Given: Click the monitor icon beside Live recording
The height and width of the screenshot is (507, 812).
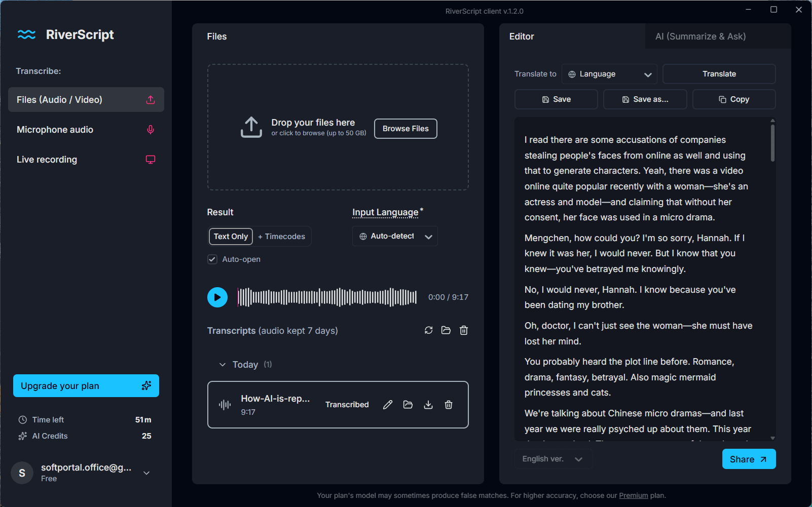Looking at the screenshot, I should 151,160.
